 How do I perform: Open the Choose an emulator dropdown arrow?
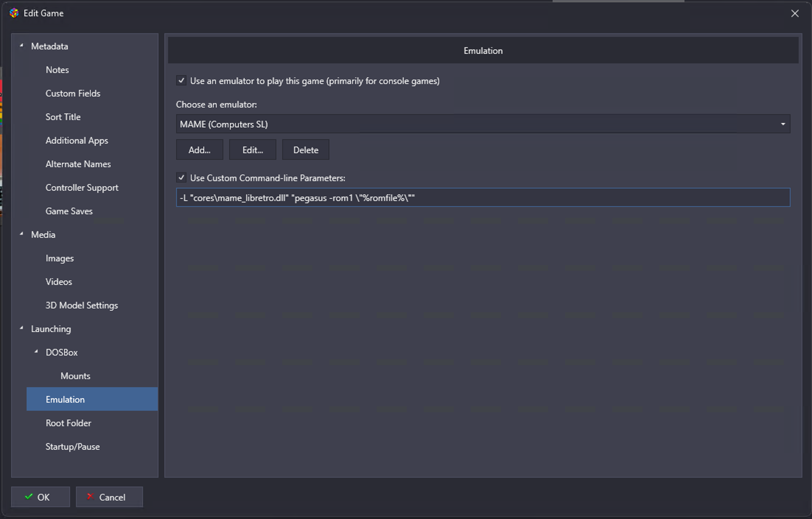783,124
